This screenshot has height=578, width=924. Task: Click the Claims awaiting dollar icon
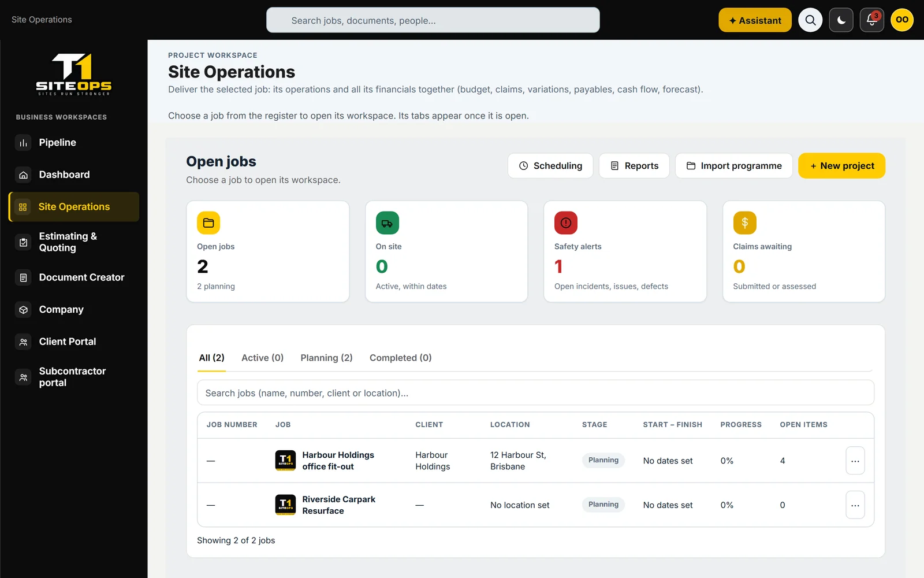[x=745, y=223]
